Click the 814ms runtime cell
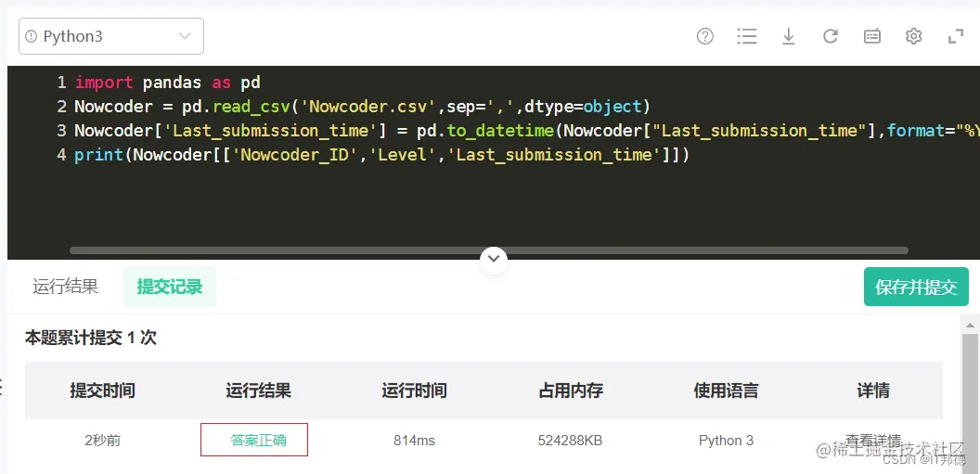The width and height of the screenshot is (980, 474). [415, 441]
